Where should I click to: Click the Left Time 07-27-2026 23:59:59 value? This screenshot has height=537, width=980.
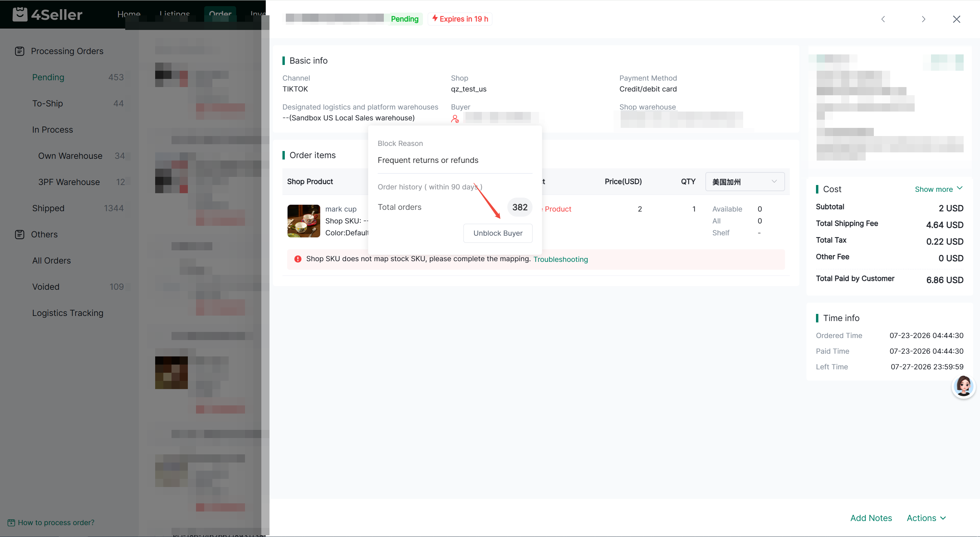point(927,367)
